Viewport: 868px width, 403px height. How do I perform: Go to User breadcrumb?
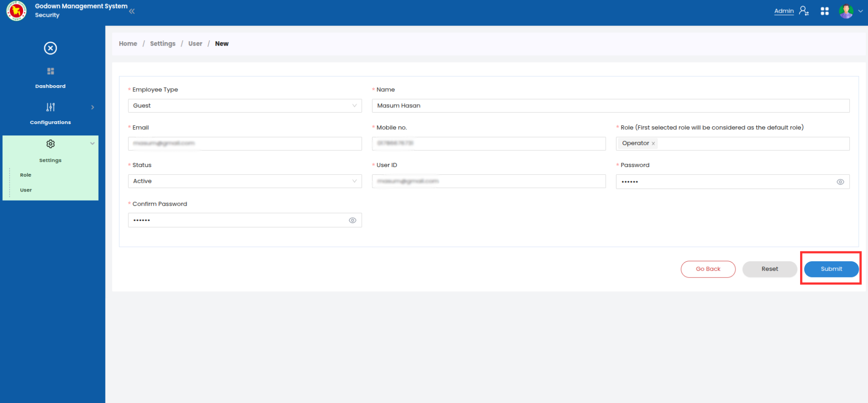click(x=195, y=43)
